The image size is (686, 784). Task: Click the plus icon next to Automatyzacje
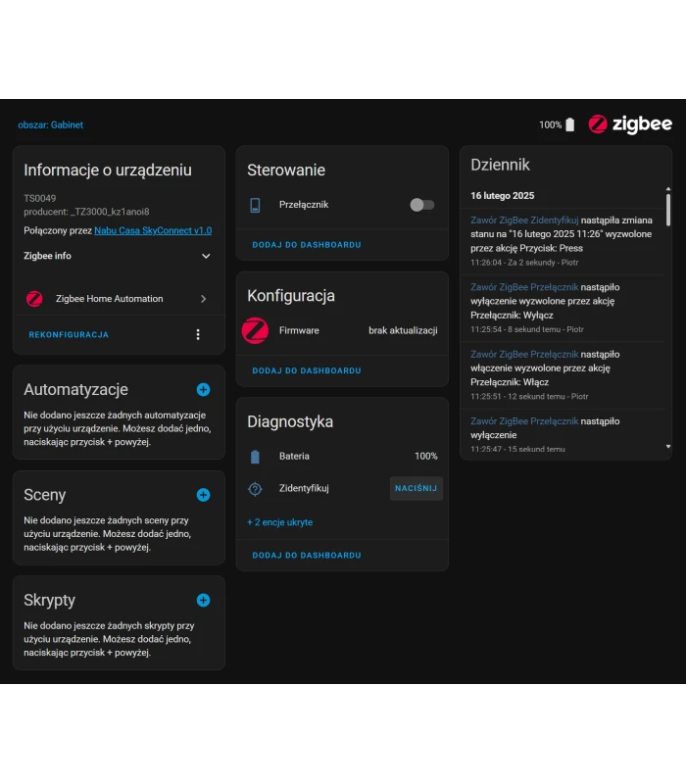[x=203, y=389]
